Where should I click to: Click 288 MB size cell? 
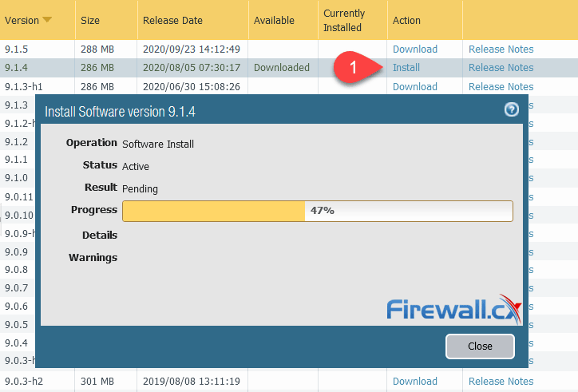pyautogui.click(x=97, y=49)
